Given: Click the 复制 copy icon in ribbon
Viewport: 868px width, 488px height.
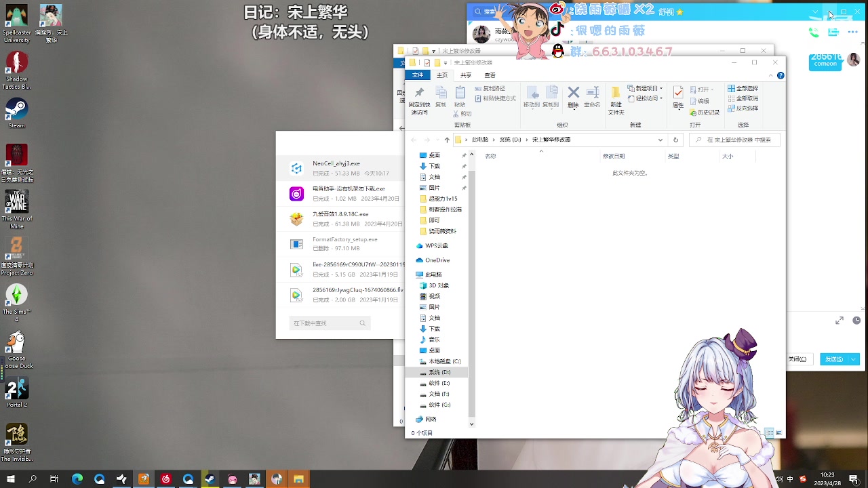Looking at the screenshot, I should click(441, 96).
